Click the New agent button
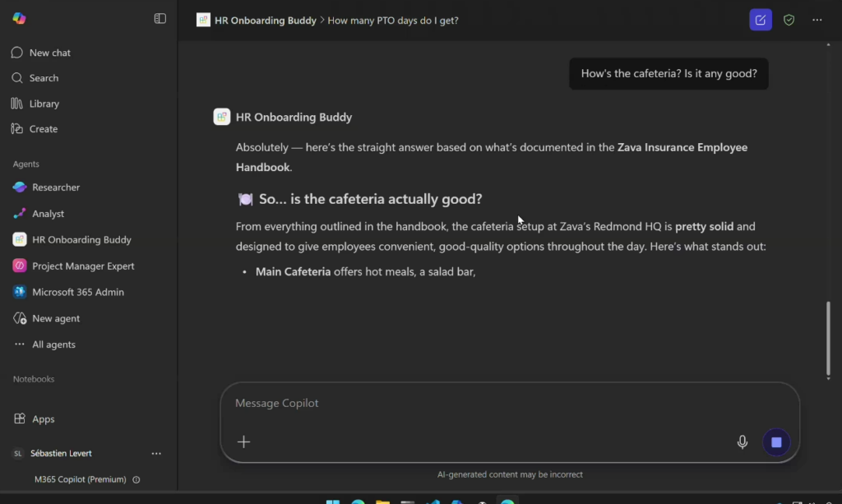This screenshot has width=842, height=504. [56, 318]
